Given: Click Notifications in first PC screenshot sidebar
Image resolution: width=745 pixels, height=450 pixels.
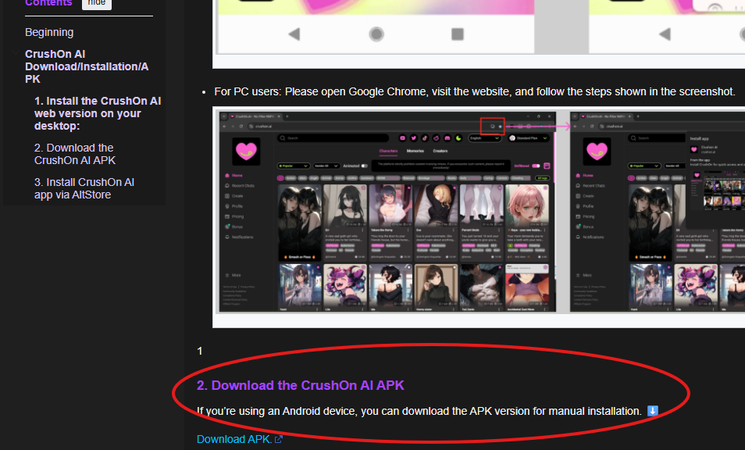Looking at the screenshot, I should click(x=239, y=237).
